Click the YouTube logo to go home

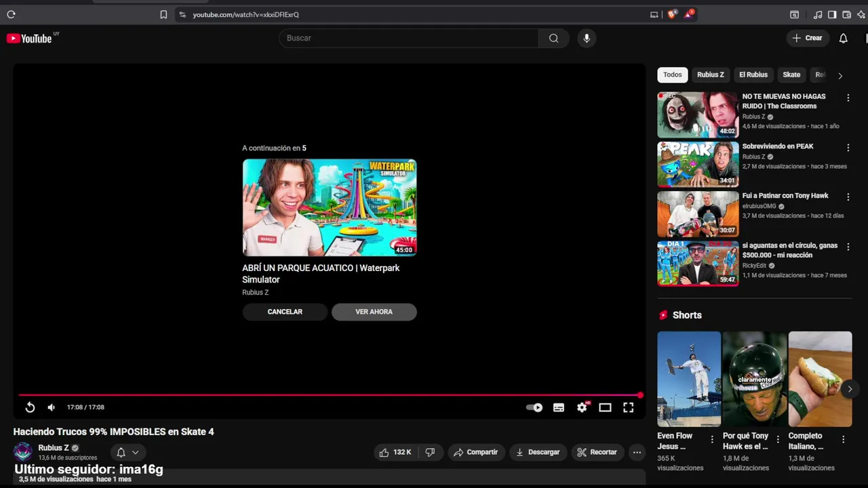[x=29, y=39]
